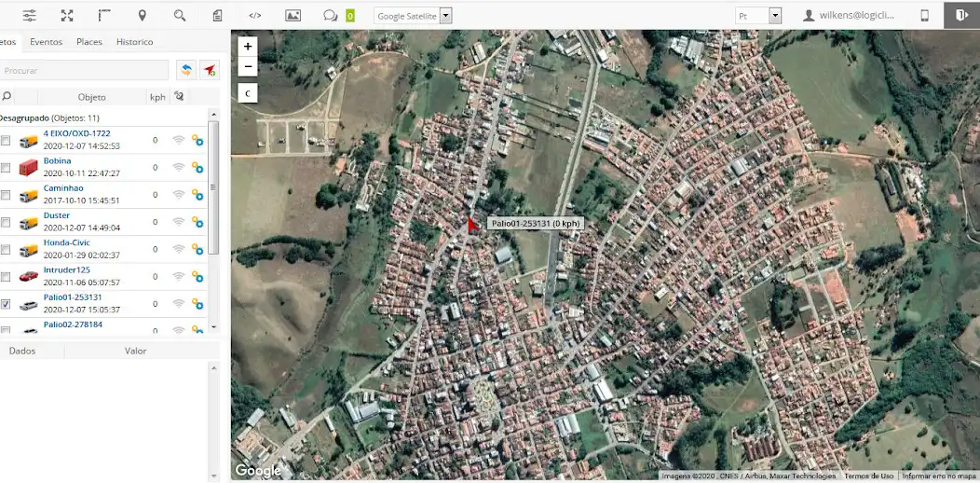The image size is (980, 483).
Task: Click the objects list scrollbar up arrow
Action: click(x=213, y=115)
